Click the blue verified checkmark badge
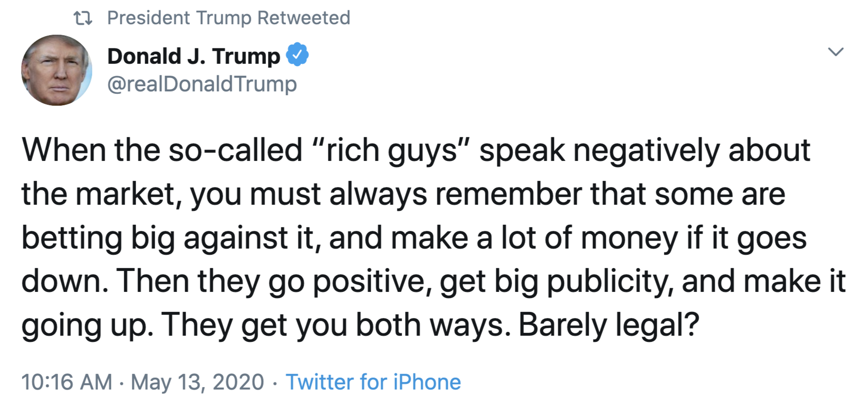Screen dimensions: 868x401 (x=297, y=56)
